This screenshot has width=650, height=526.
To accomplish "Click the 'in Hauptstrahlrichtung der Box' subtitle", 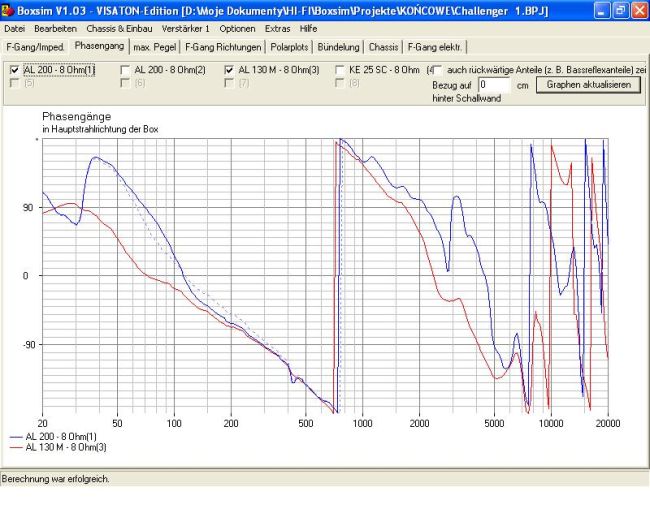I will pos(100,129).
